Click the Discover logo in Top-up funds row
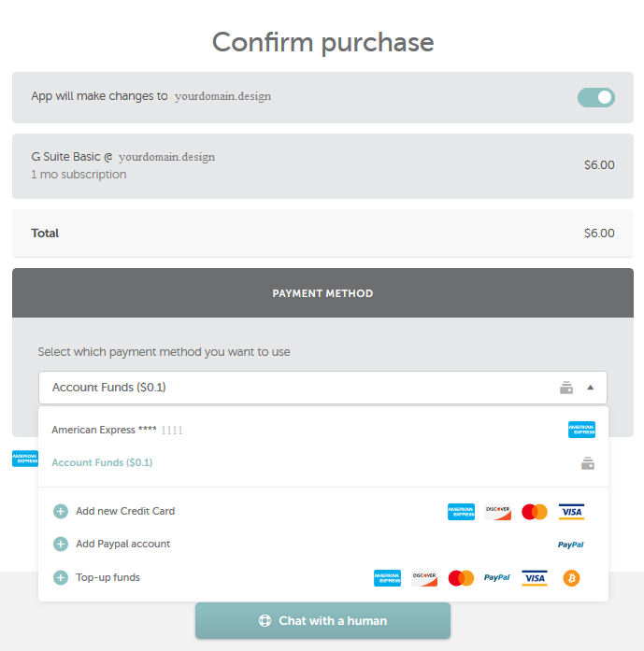The height and width of the screenshot is (651, 644). click(424, 578)
